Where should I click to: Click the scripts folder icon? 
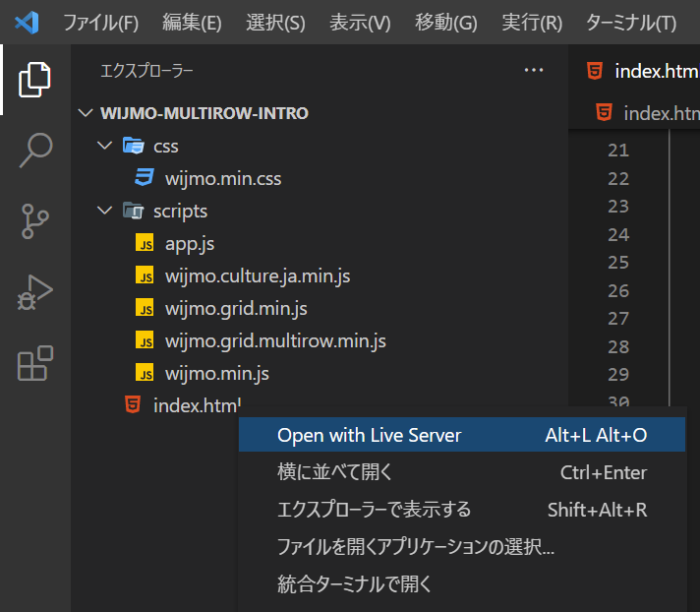coord(134,211)
